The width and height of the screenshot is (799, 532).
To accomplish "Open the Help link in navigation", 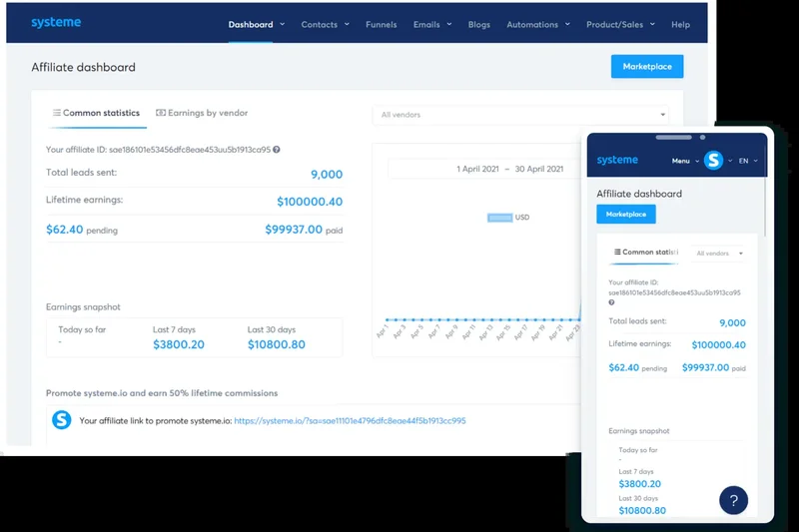I will (680, 24).
